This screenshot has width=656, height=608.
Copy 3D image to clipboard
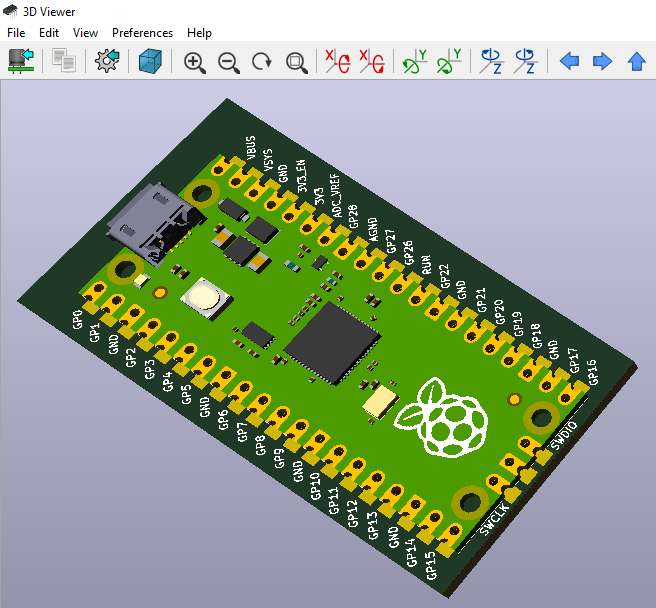64,62
